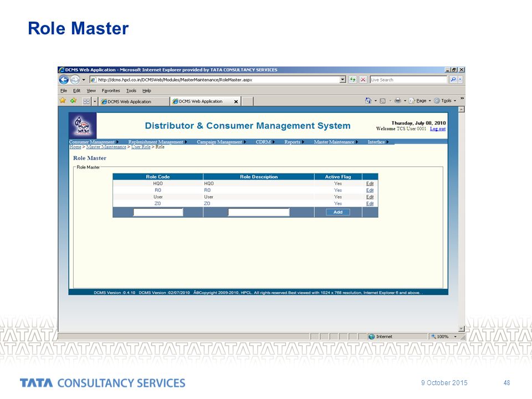Viewport: 532px width, 399px height.
Task: Open the Tools menu in menu bar
Action: coord(131,90)
